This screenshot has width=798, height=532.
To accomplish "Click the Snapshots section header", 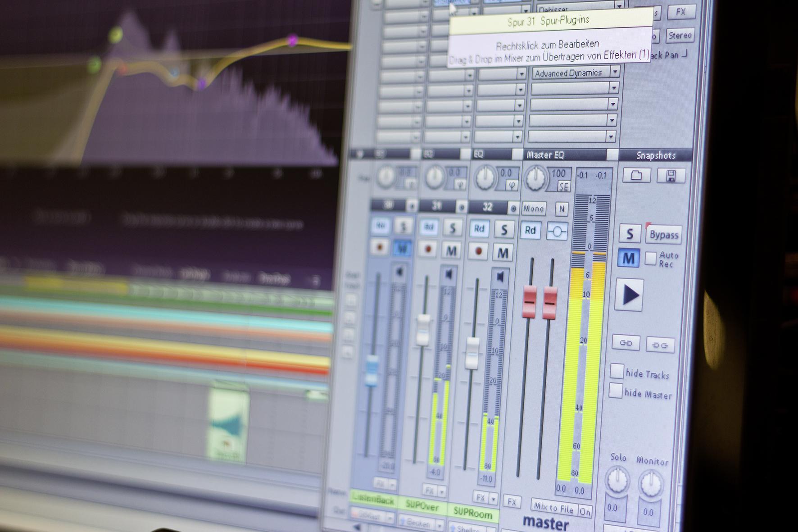I will point(656,155).
